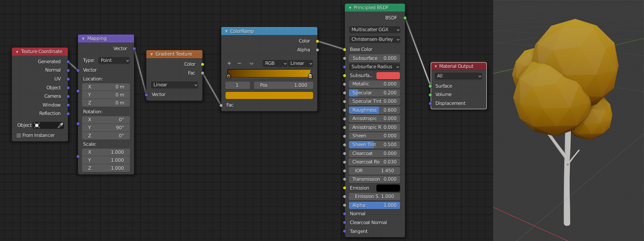Click the Anisotropic Rotation field
This screenshot has width=644, height=241.
pos(375,127)
